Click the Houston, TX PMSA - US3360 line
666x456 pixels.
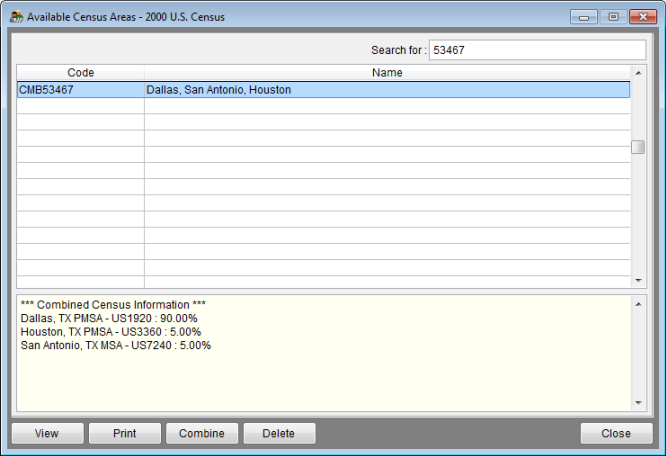click(111, 332)
